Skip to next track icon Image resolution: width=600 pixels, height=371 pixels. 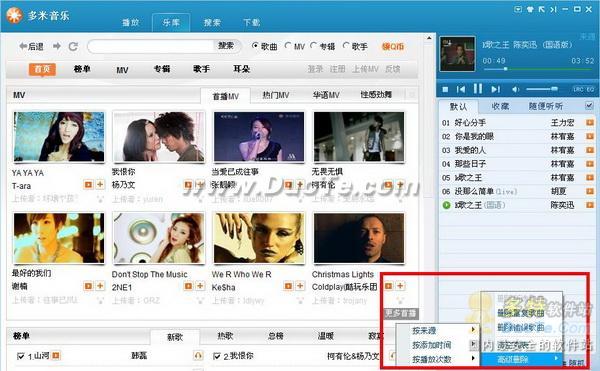pyautogui.click(x=496, y=89)
